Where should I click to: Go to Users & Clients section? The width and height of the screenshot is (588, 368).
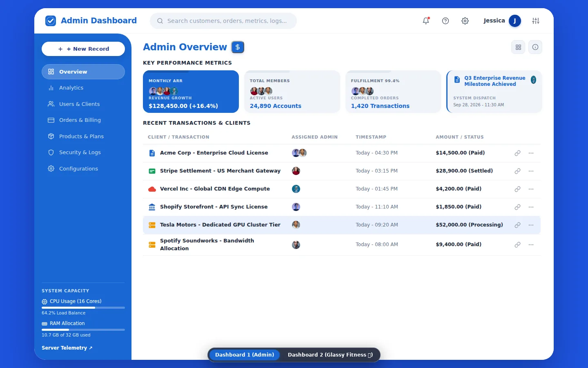pos(83,104)
